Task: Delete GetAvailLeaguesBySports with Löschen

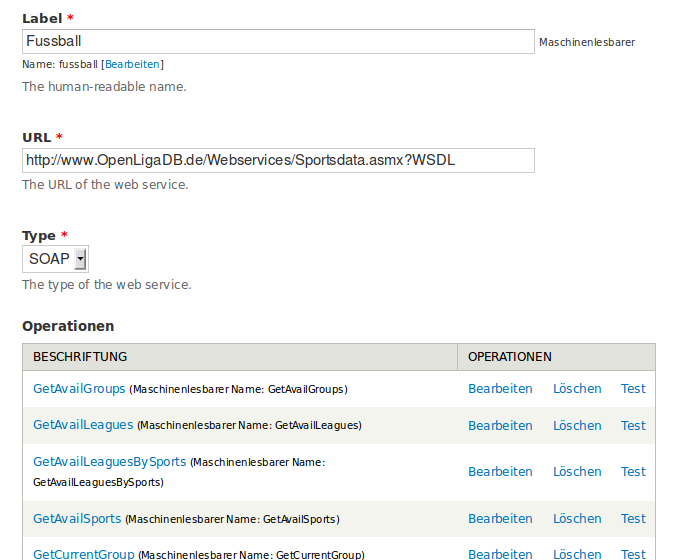Action: point(577,471)
